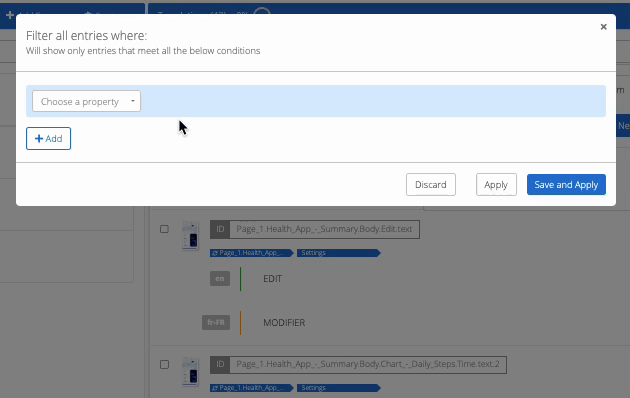
Task: Click the Page_1.Health_App tag under Body.Edit.text
Action: pyautogui.click(x=251, y=253)
